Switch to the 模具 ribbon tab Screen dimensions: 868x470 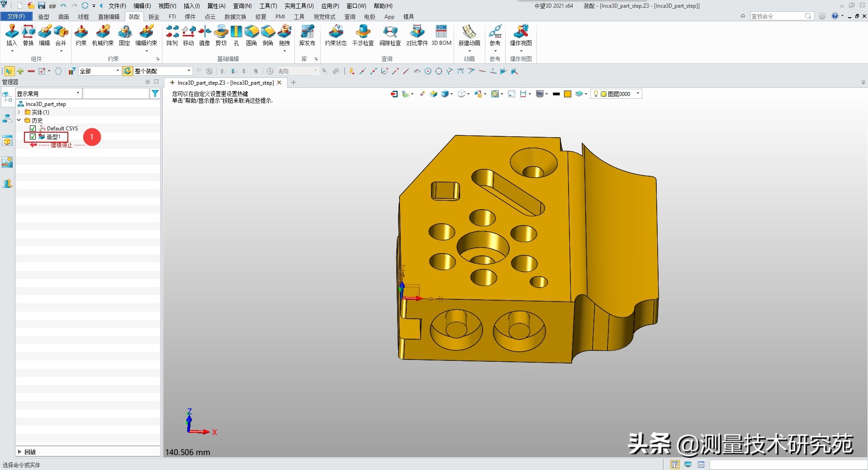click(408, 17)
